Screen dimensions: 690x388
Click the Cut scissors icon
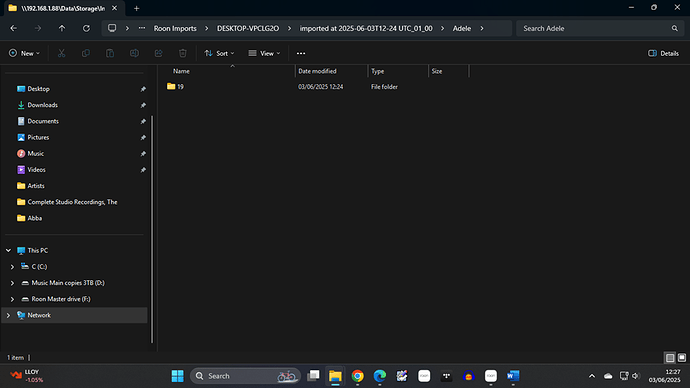pos(62,53)
